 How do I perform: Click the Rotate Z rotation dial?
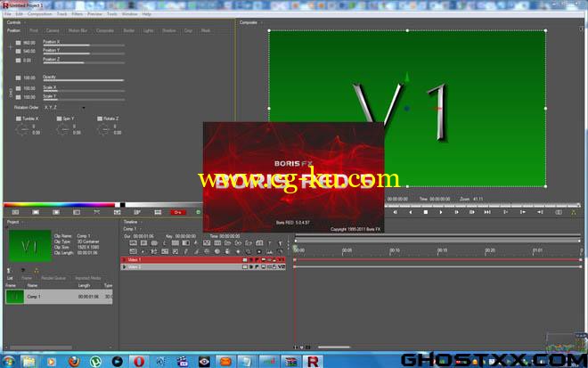(x=103, y=130)
